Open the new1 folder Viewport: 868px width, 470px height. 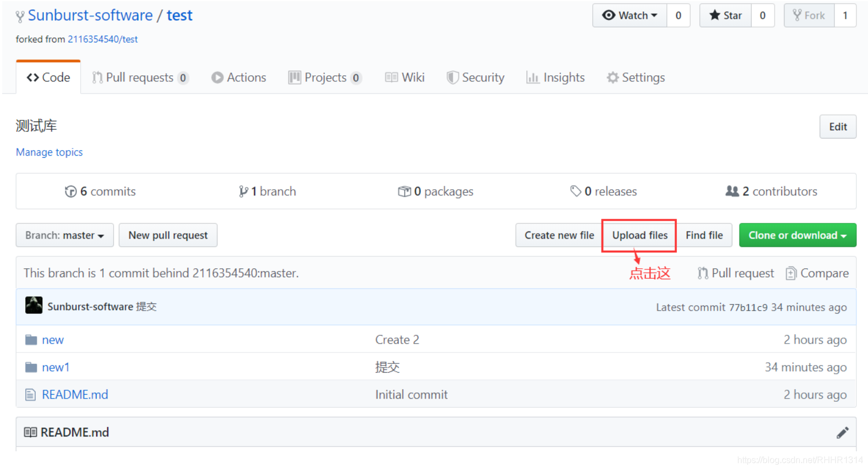pos(56,367)
